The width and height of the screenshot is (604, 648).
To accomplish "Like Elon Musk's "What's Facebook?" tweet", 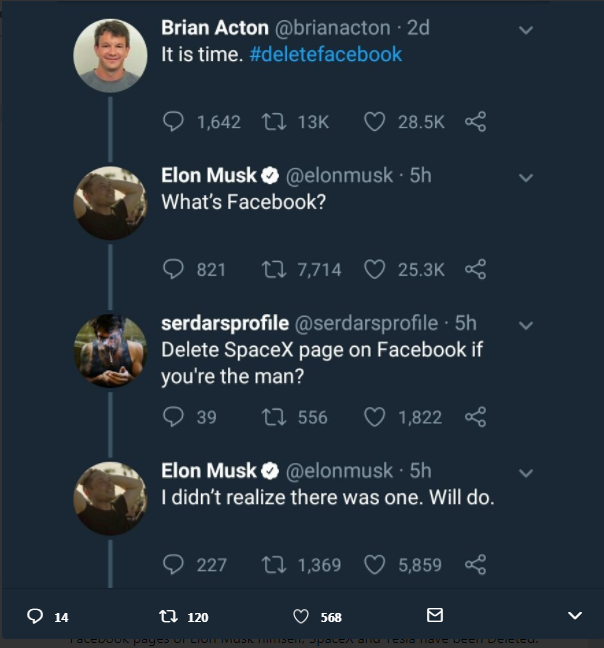I will coord(375,269).
